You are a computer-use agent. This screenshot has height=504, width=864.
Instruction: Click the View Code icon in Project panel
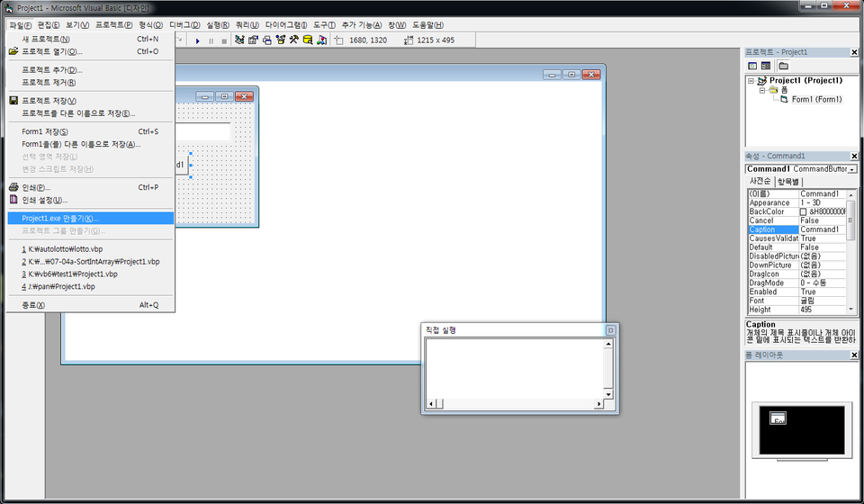click(x=752, y=66)
